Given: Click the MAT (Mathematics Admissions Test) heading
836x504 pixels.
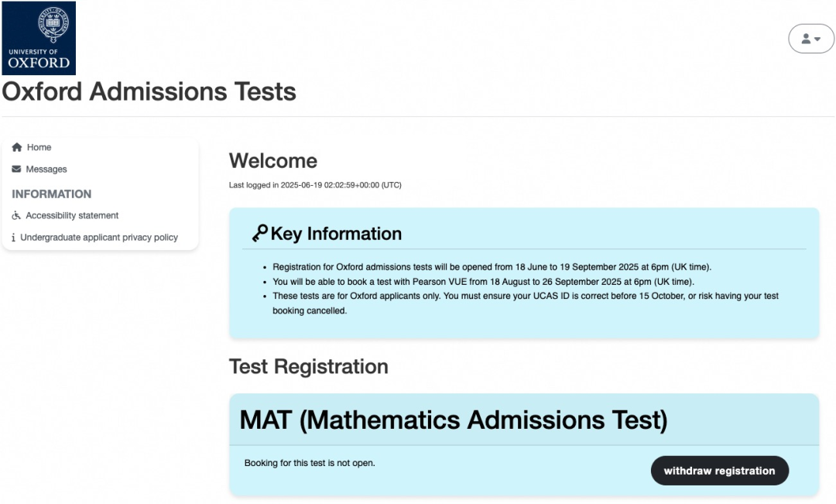Looking at the screenshot, I should pyautogui.click(x=453, y=420).
